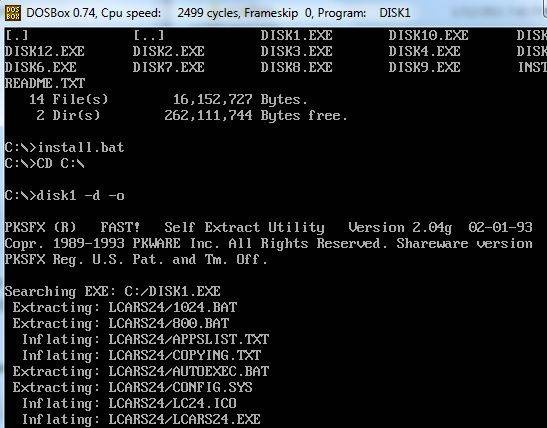Viewport: 547px width, 428px height.
Task: Click DISK1.EXE in the directory listing
Action: 297,36
